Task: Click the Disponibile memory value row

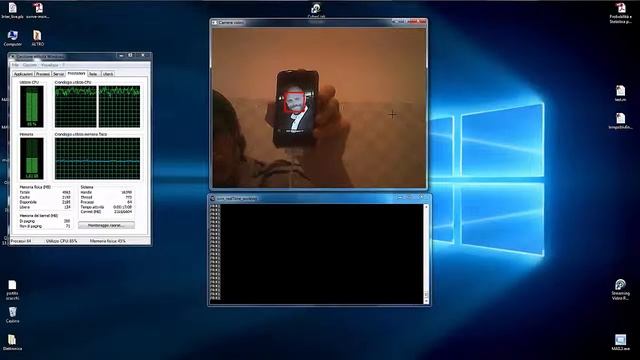Action: click(45, 202)
